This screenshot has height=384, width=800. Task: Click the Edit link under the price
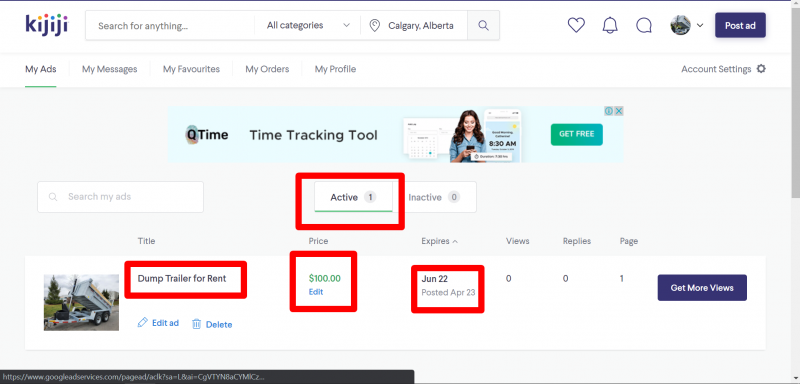[x=316, y=292]
